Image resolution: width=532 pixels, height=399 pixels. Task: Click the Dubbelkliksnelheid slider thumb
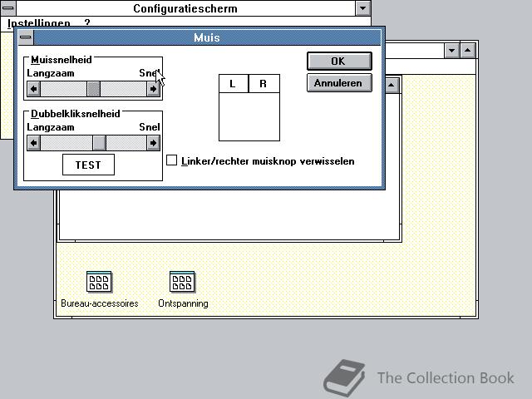[100, 143]
